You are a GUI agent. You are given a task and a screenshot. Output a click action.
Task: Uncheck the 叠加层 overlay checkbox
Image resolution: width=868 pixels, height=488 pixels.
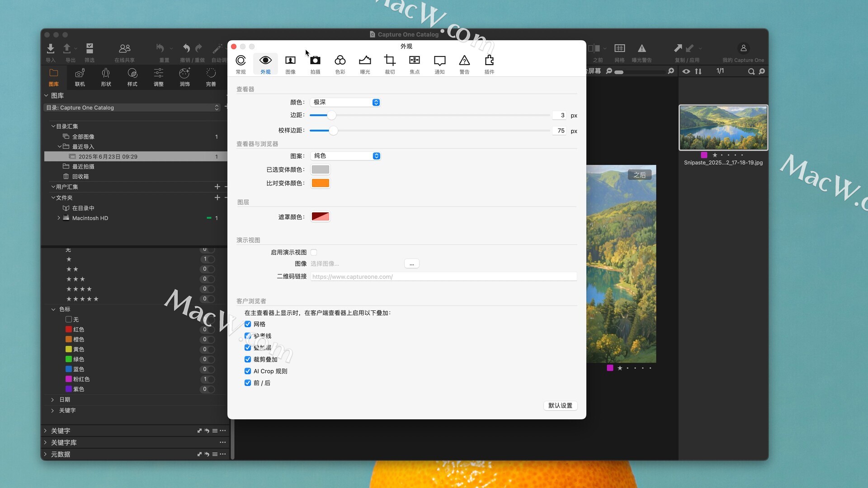pyautogui.click(x=248, y=347)
